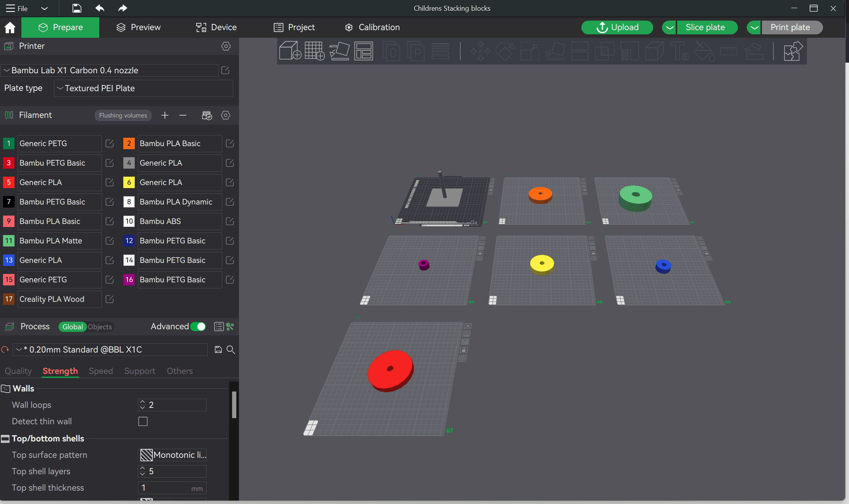
Task: Switch to the Support process tab
Action: click(139, 371)
